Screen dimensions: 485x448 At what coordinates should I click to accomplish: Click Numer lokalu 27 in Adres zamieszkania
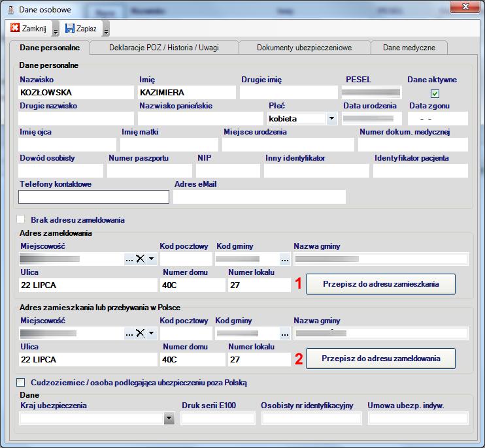coord(259,359)
